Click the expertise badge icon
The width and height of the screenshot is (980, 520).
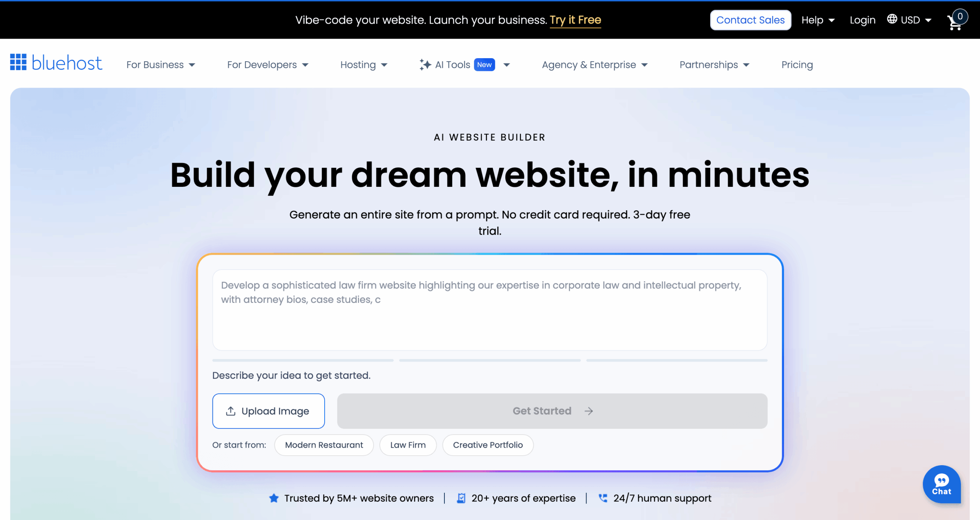[x=461, y=498]
